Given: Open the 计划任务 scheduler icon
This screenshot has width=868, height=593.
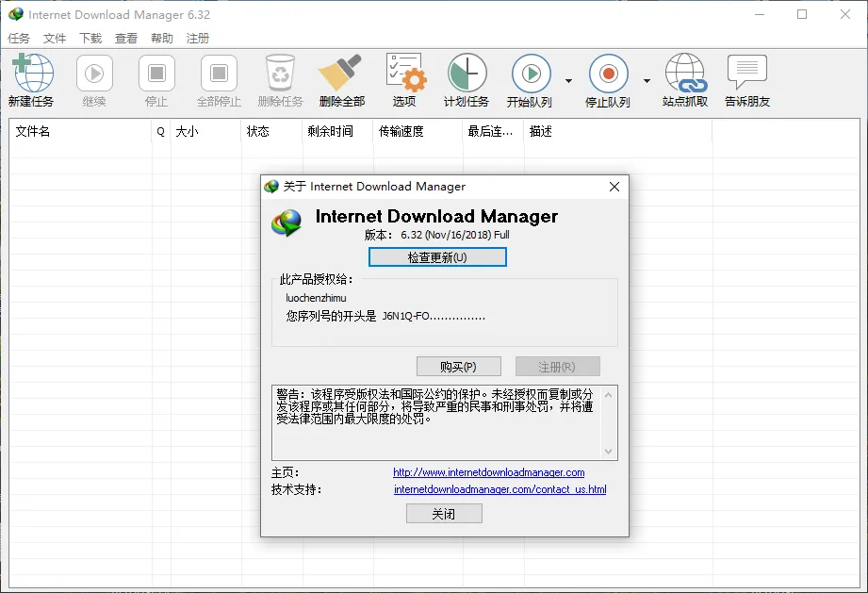Looking at the screenshot, I should click(x=467, y=74).
